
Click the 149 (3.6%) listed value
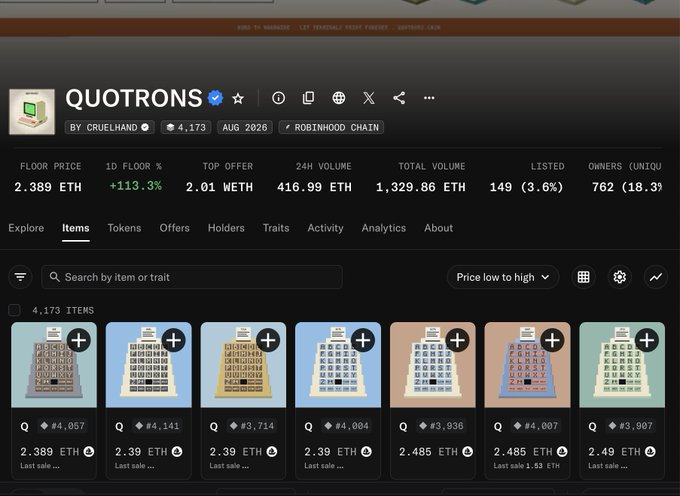[526, 187]
